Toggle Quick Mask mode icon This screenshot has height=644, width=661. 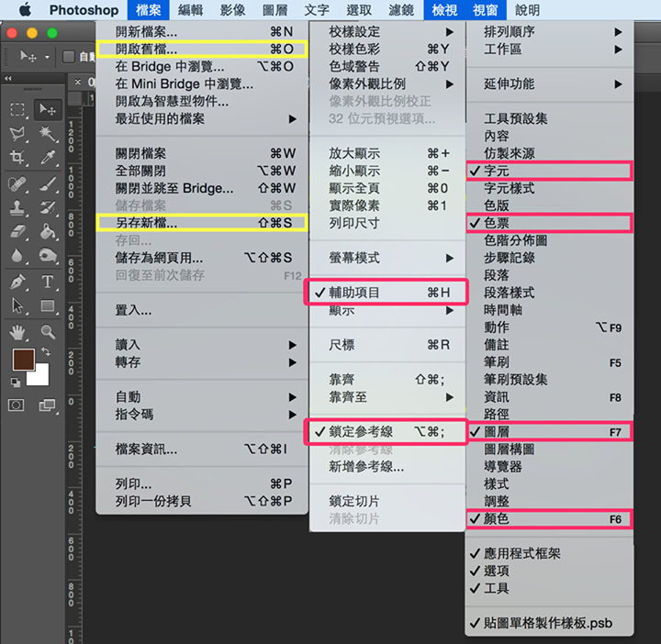tap(16, 405)
